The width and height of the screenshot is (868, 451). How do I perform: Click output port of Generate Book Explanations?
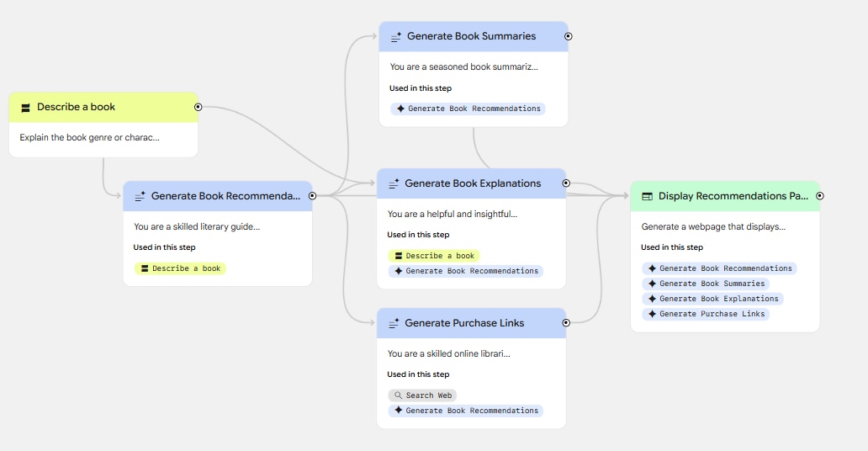[566, 183]
